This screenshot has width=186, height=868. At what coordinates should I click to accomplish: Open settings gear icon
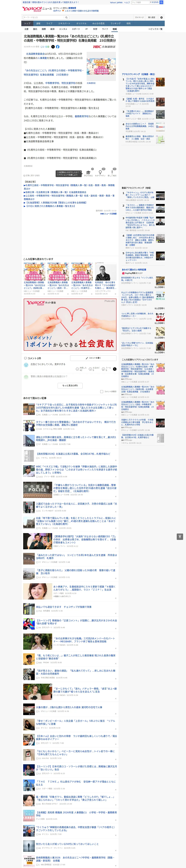pos(161,18)
